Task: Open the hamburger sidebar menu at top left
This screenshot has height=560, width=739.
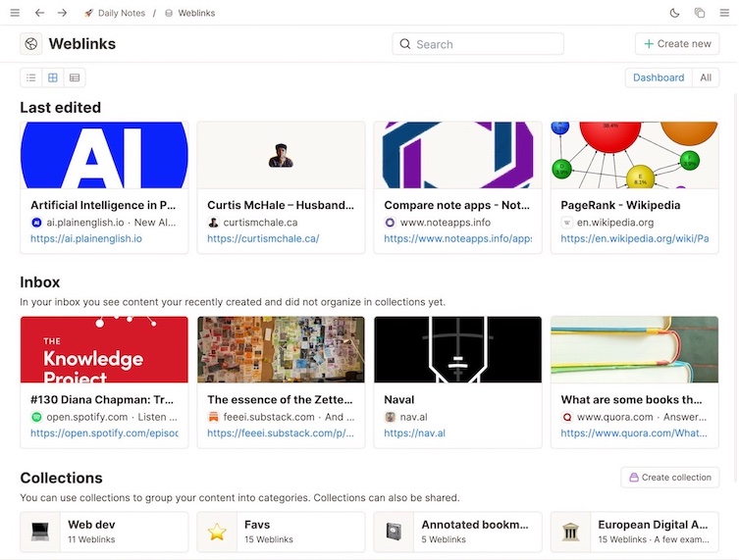Action: [x=15, y=13]
